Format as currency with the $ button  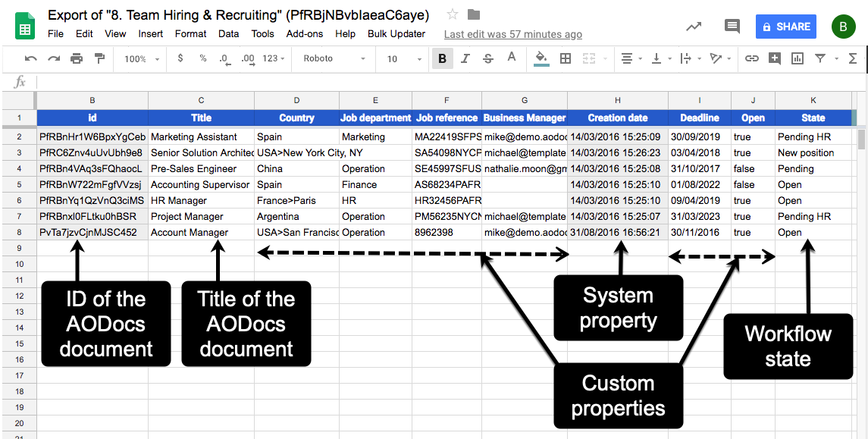(180, 58)
